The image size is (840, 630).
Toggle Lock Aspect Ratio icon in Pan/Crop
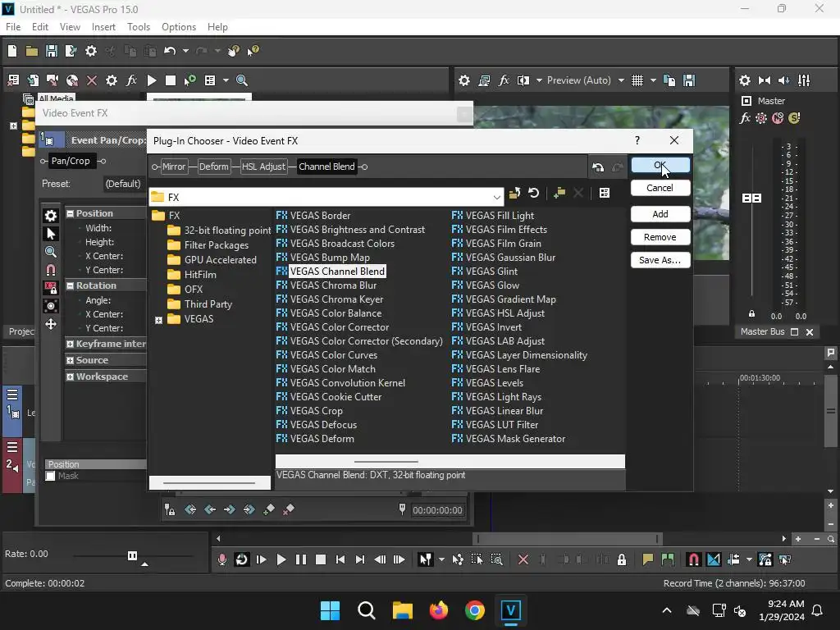(x=51, y=288)
